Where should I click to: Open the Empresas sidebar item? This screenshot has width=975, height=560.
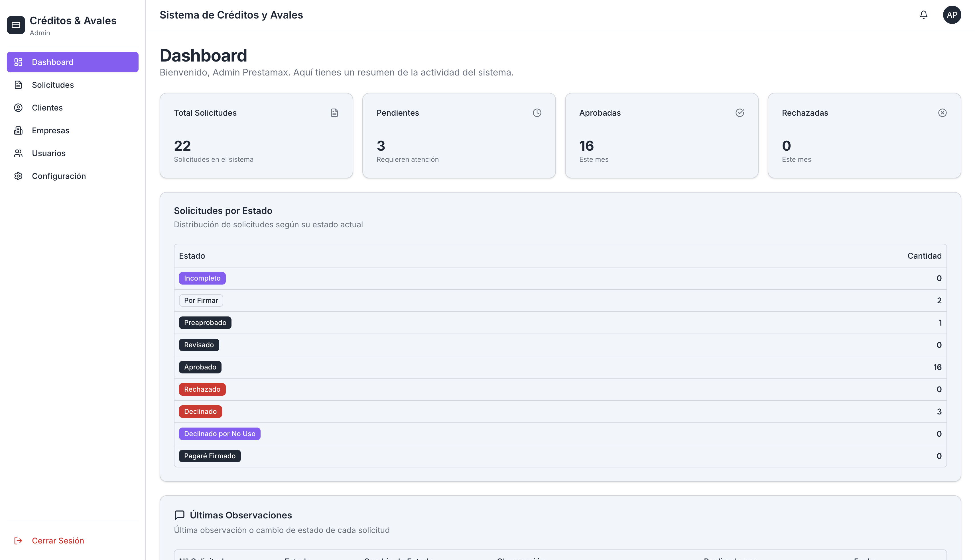click(x=50, y=130)
